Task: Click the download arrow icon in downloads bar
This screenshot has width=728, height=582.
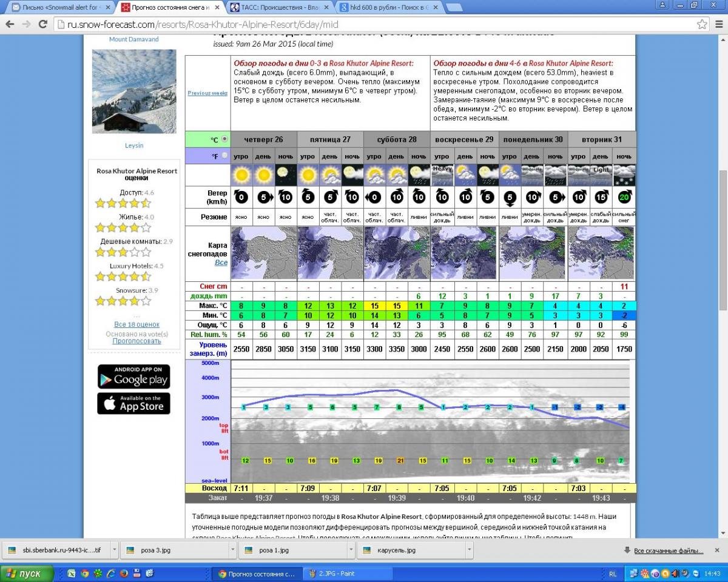Action: click(627, 550)
